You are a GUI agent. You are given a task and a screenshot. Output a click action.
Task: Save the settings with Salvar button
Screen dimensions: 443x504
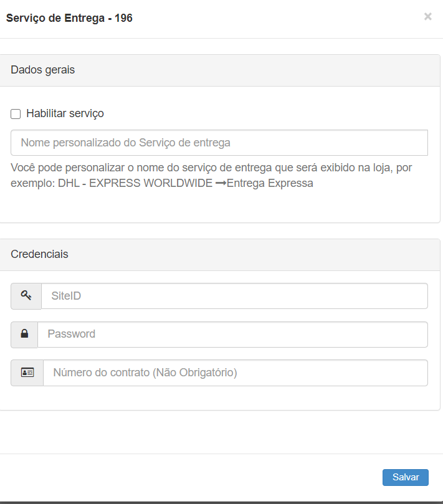[405, 477]
